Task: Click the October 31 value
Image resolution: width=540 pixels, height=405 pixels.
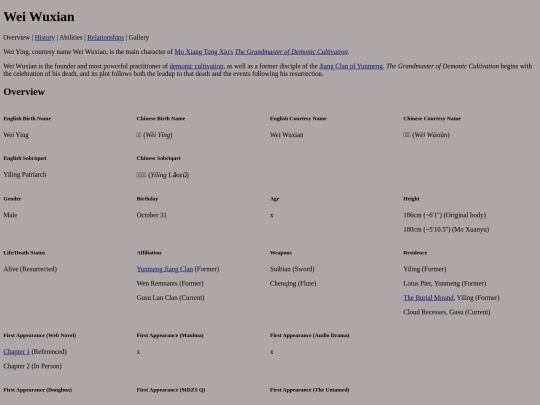Action: pyautogui.click(x=152, y=215)
